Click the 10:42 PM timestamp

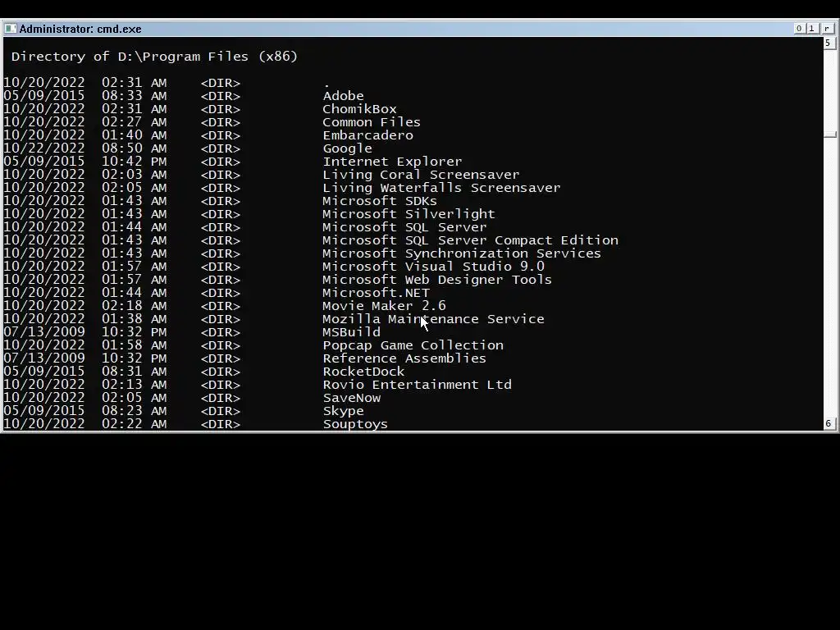(135, 162)
